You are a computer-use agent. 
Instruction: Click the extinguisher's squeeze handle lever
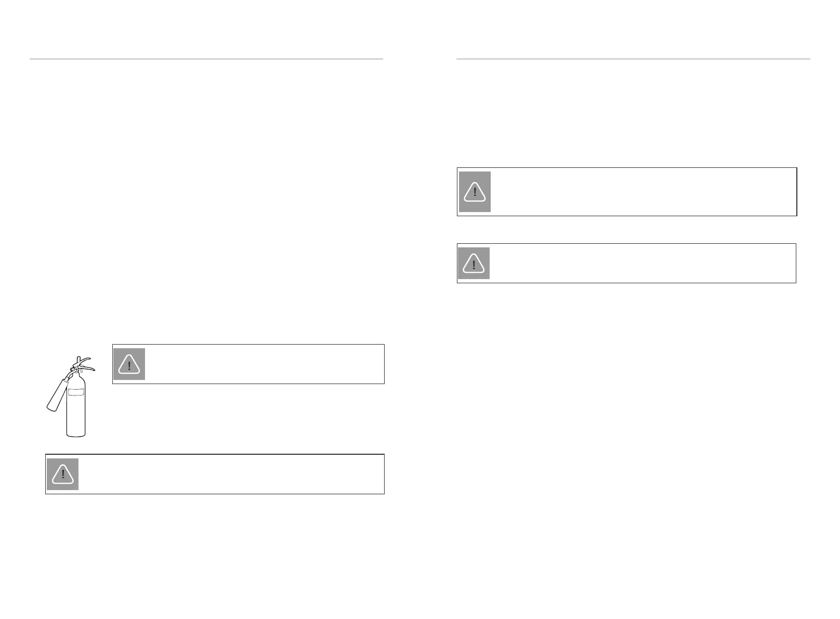click(86, 363)
